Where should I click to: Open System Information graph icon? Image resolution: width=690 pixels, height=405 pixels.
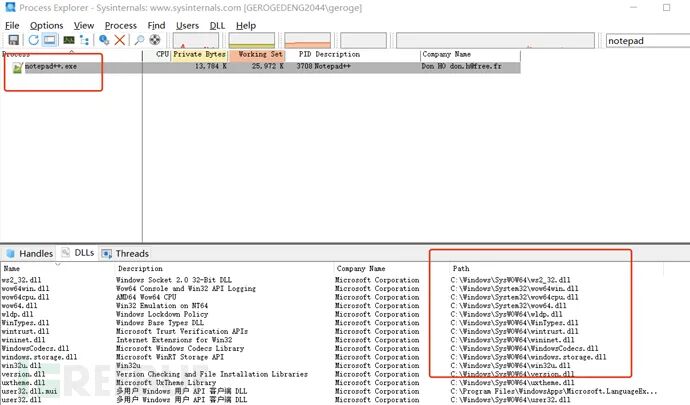[x=69, y=40]
